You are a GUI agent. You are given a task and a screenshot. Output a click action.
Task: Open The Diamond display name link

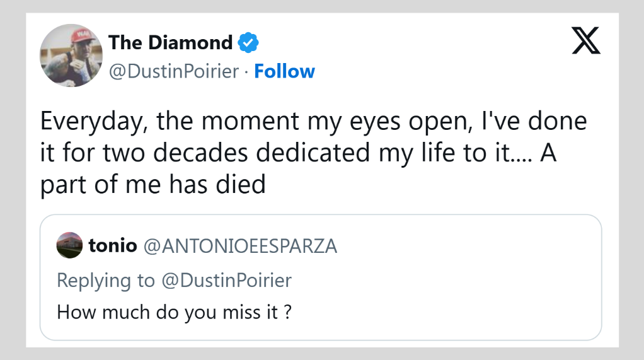(170, 43)
